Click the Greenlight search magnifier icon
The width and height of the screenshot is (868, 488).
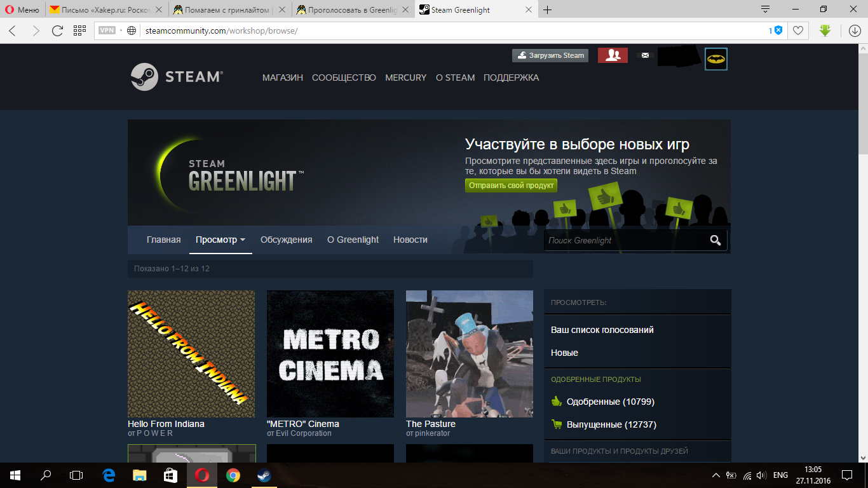(x=715, y=240)
